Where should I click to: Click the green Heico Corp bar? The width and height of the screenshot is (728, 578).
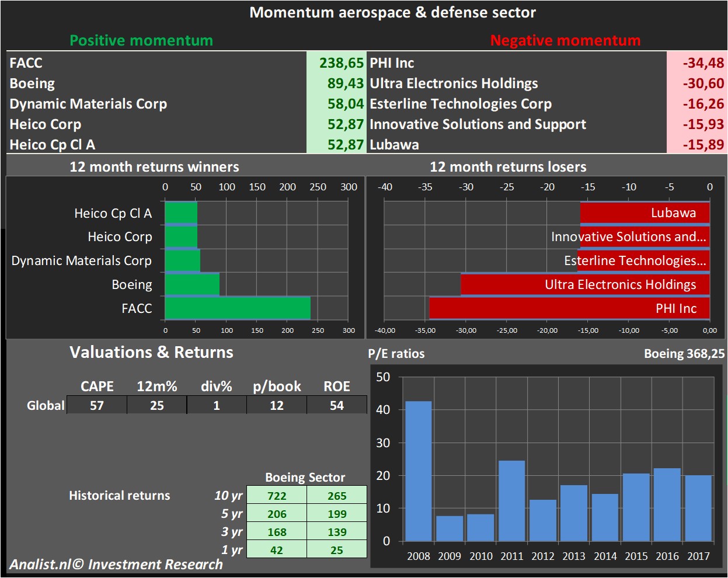click(181, 236)
